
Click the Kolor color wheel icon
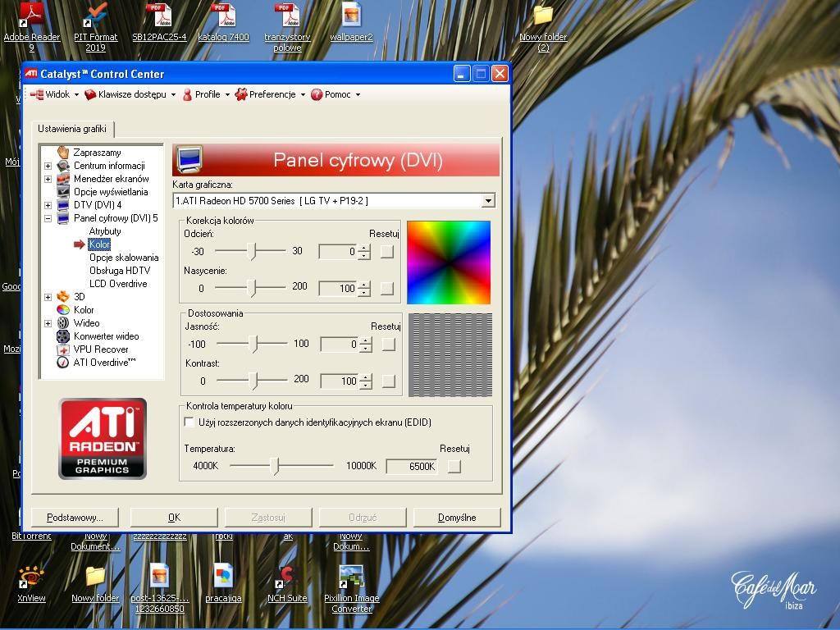coord(63,310)
